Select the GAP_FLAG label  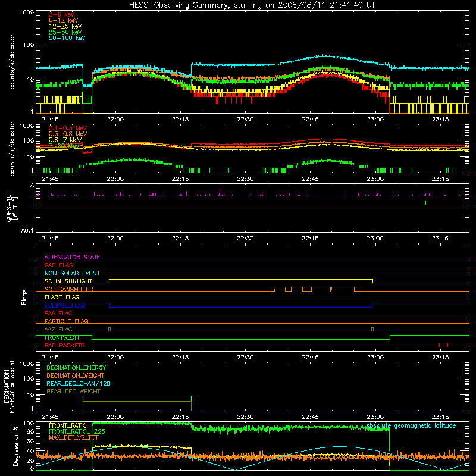pos(58,265)
